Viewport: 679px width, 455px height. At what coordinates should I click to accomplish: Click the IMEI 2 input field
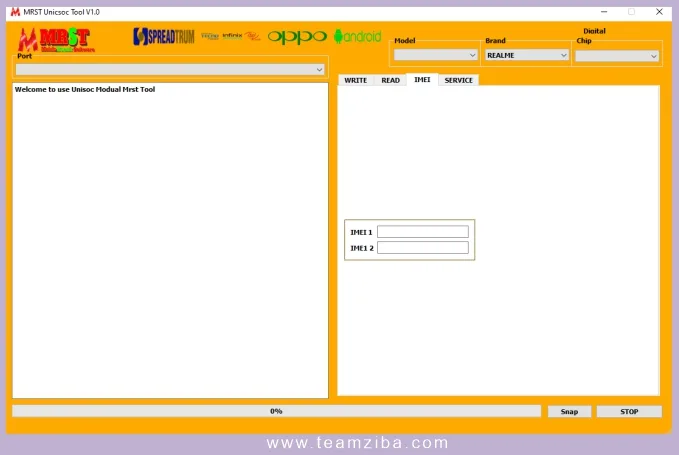pos(423,248)
